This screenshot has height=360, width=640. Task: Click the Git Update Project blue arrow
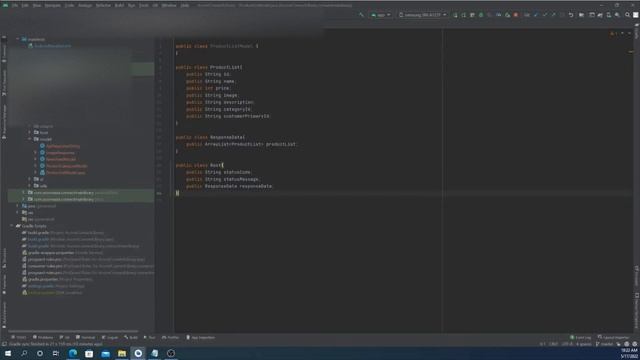(x=536, y=15)
